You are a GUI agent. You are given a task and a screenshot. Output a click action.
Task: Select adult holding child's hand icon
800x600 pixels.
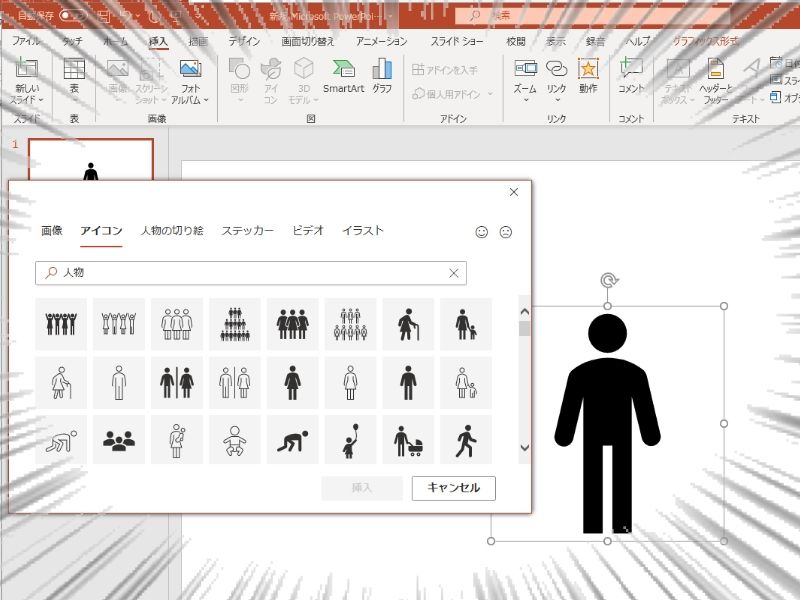click(466, 324)
